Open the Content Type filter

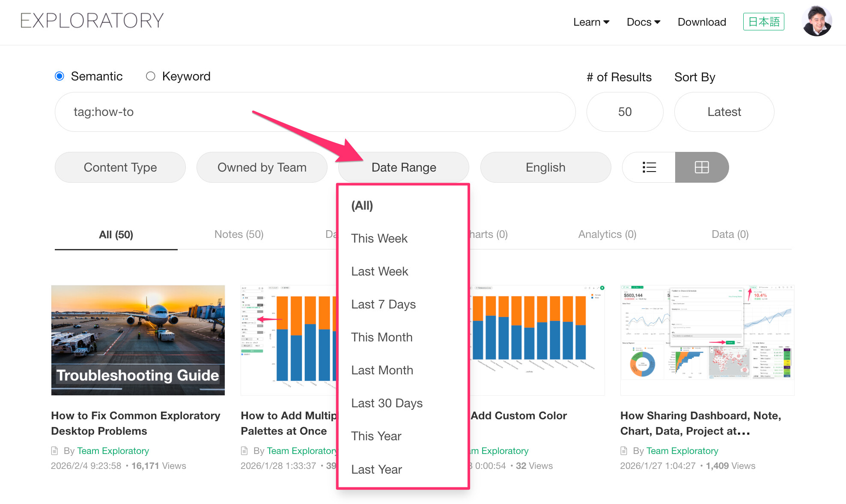120,167
